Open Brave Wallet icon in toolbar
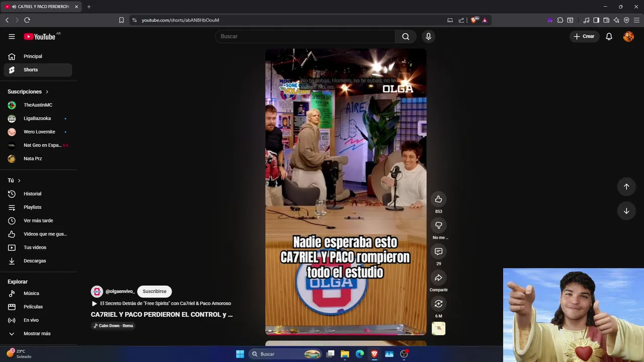644x362 pixels. coord(606,20)
